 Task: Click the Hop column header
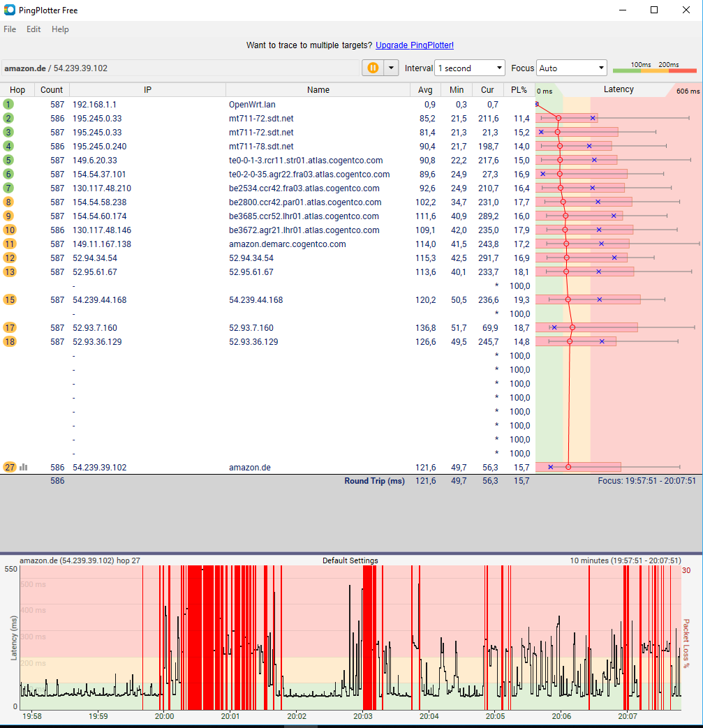pos(17,89)
